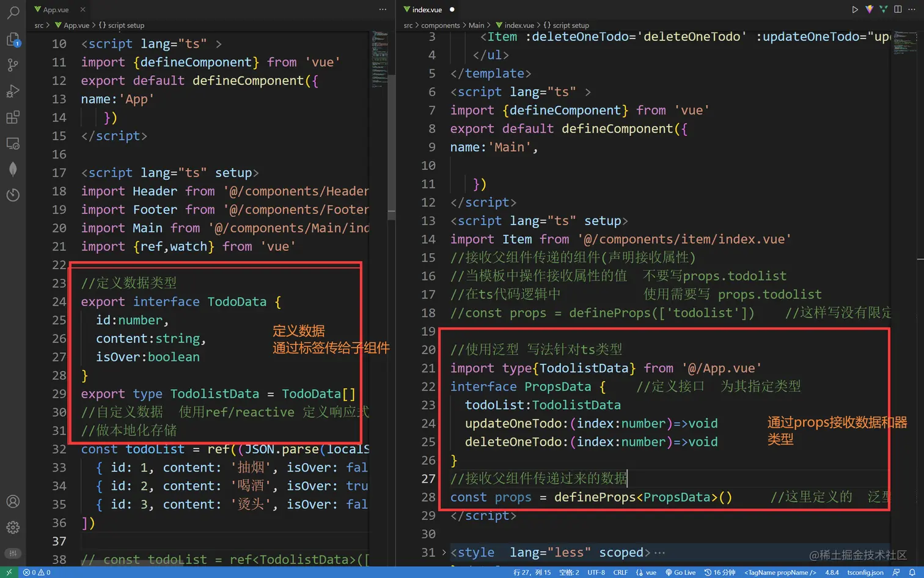Click the green Vue icon in editor toolbar
This screenshot has height=578, width=924.
(x=883, y=9)
